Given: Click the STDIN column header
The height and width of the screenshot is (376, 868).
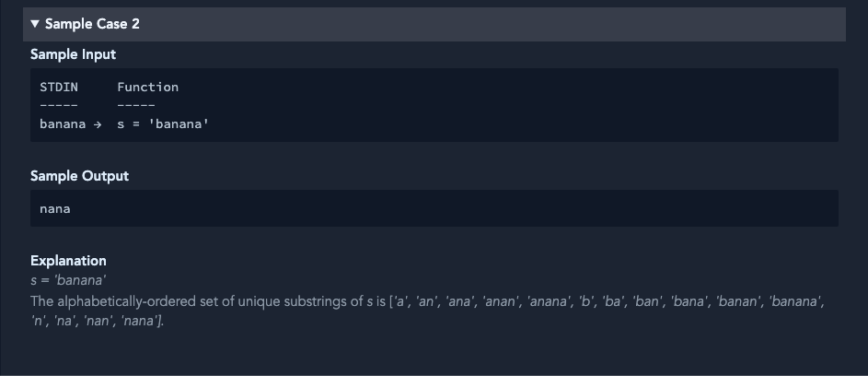Looking at the screenshot, I should (x=59, y=87).
